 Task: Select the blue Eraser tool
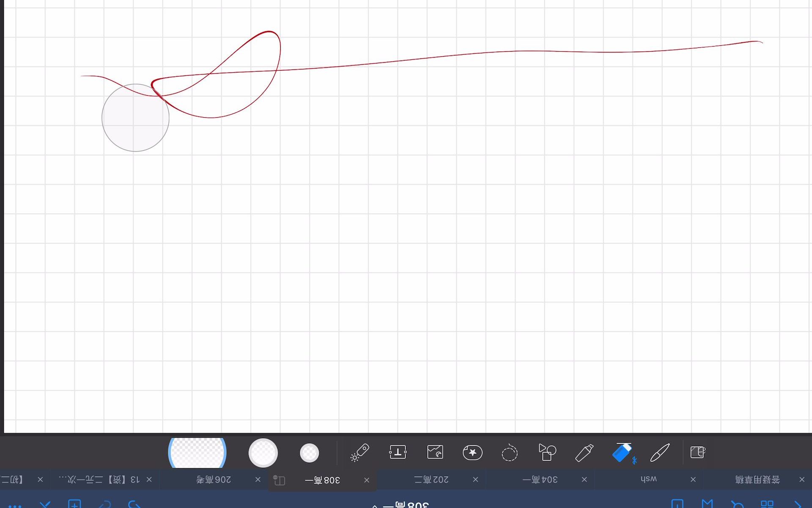[x=622, y=453]
